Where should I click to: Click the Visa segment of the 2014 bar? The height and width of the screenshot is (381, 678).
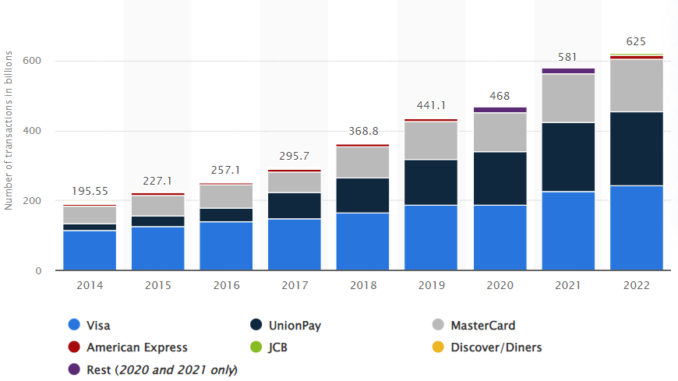(90, 250)
